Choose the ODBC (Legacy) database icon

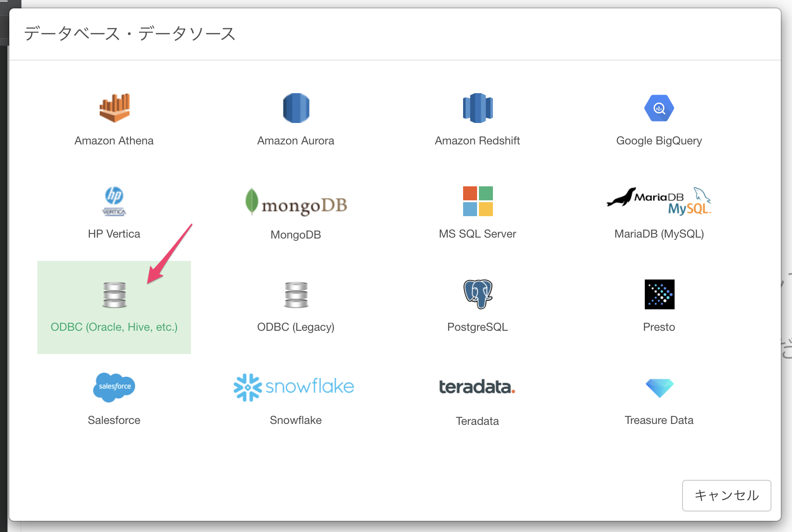point(296,294)
